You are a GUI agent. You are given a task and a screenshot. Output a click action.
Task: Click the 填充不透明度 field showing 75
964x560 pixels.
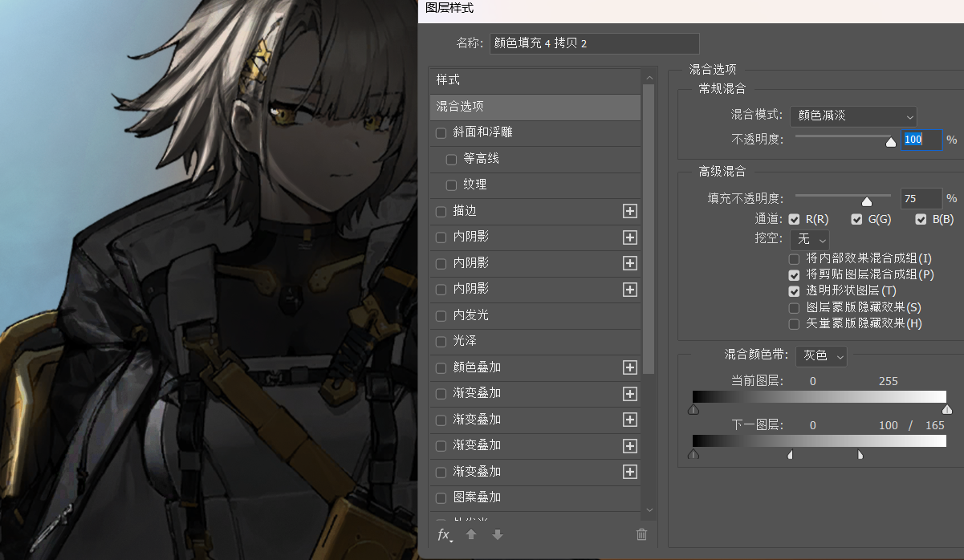point(921,198)
